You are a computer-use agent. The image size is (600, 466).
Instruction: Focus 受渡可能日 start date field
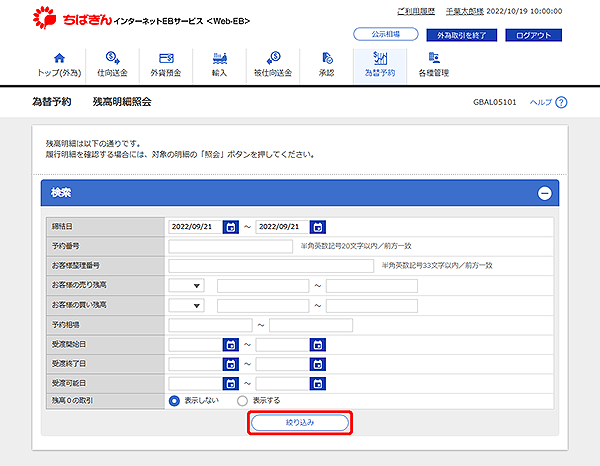(196, 384)
